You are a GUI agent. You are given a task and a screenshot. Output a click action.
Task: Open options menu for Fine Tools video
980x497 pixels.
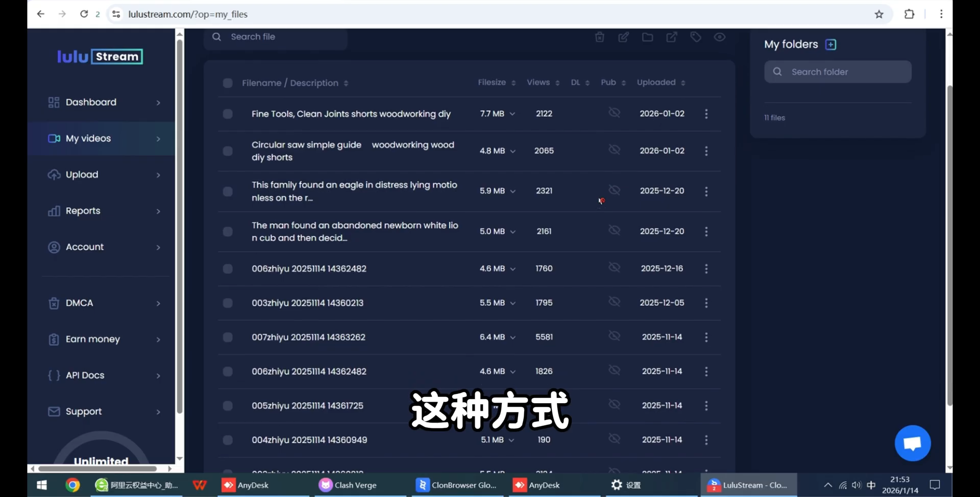706,114
